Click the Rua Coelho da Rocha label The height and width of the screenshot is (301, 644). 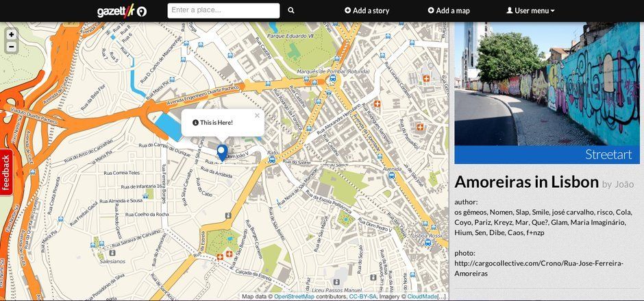point(147,214)
